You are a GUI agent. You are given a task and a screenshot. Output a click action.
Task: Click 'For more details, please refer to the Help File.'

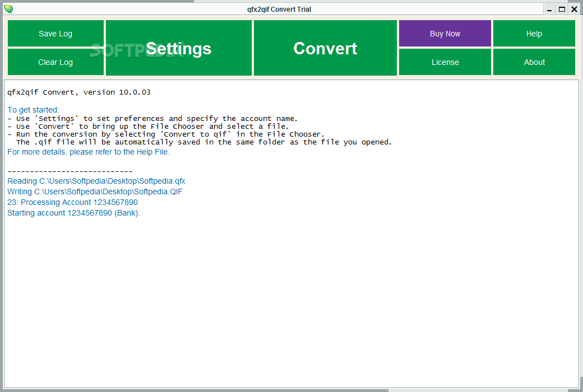click(89, 152)
